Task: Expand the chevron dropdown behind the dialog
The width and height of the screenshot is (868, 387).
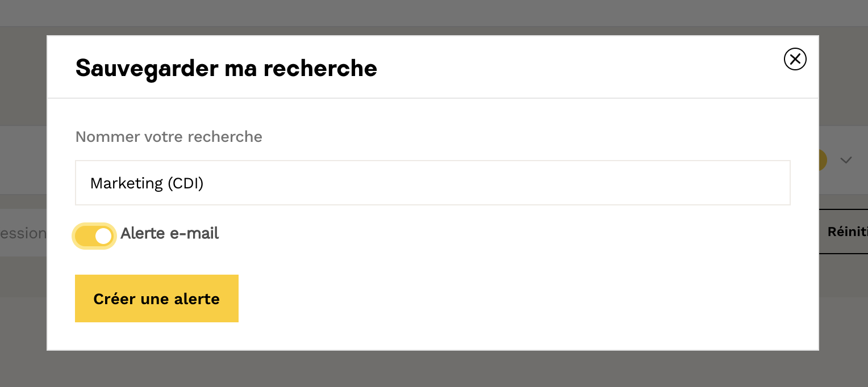Action: pos(846,161)
